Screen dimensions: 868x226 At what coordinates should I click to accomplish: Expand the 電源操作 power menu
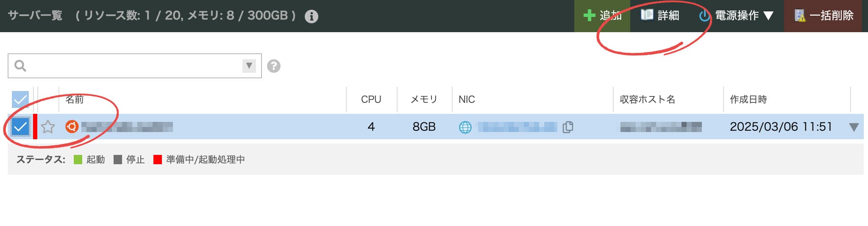click(x=736, y=16)
